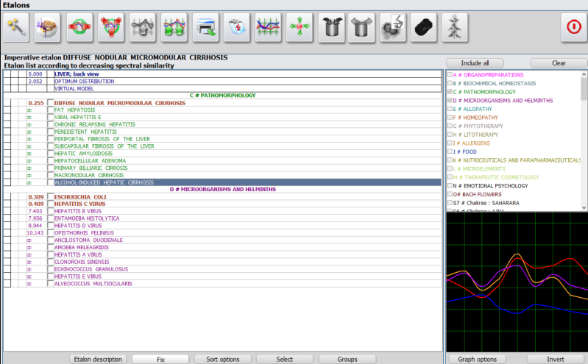Uncheck the C # Pathomorphology group checkbox

point(450,91)
